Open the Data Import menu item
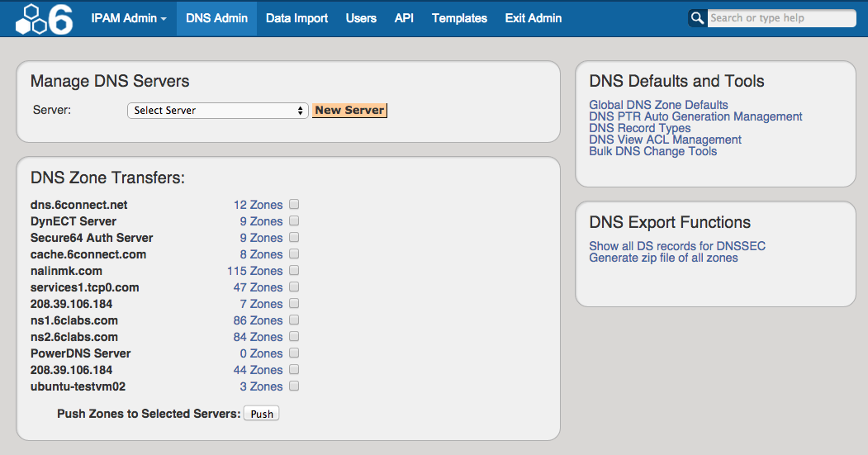Viewport: 868px width, 455px height. (x=296, y=18)
